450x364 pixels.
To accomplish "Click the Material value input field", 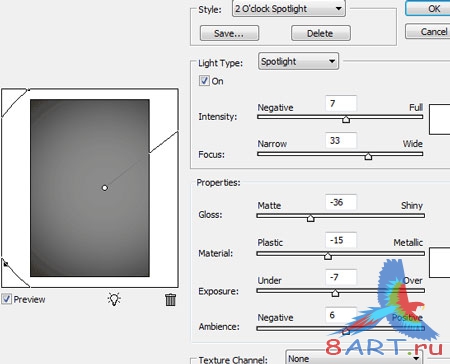I will (x=341, y=240).
